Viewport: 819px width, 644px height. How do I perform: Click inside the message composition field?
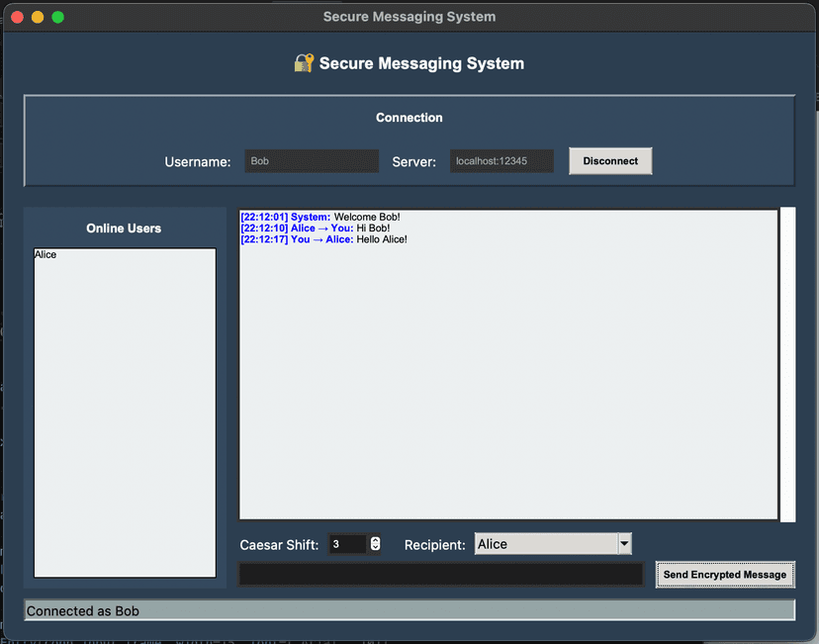point(440,574)
